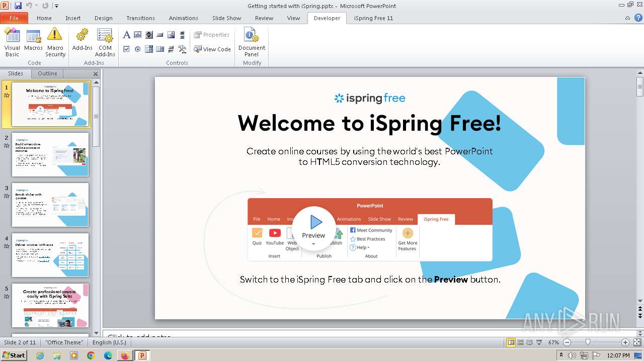
Task: Switch to Slide Sorter view
Action: pyautogui.click(x=521, y=342)
